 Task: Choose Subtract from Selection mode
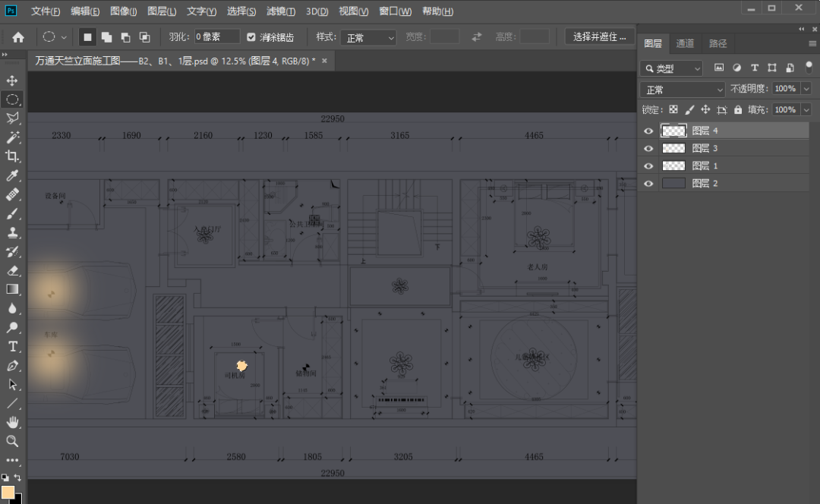click(x=125, y=37)
